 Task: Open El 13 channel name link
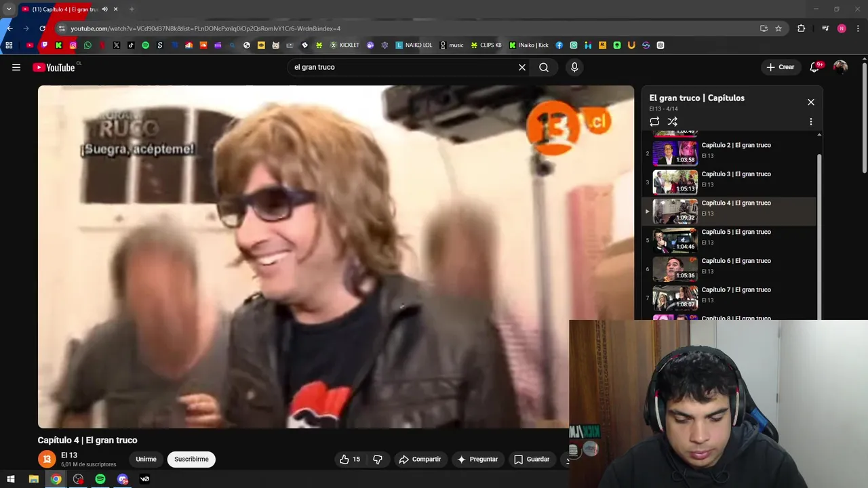coord(69,455)
